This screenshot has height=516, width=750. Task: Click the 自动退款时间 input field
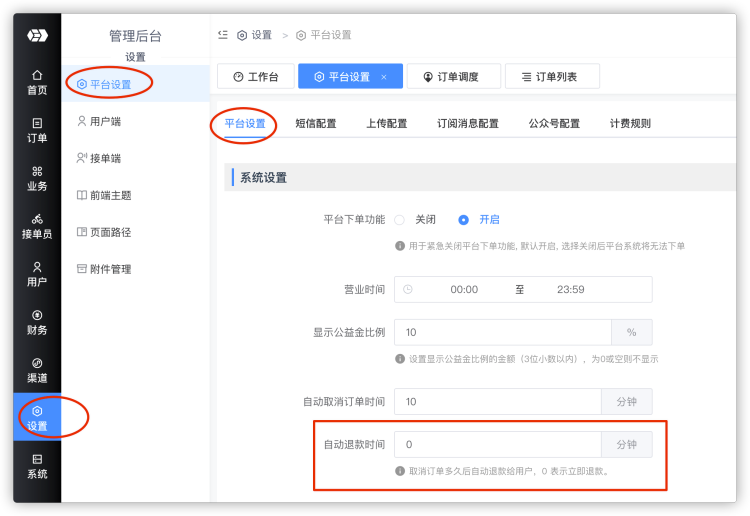click(x=498, y=445)
